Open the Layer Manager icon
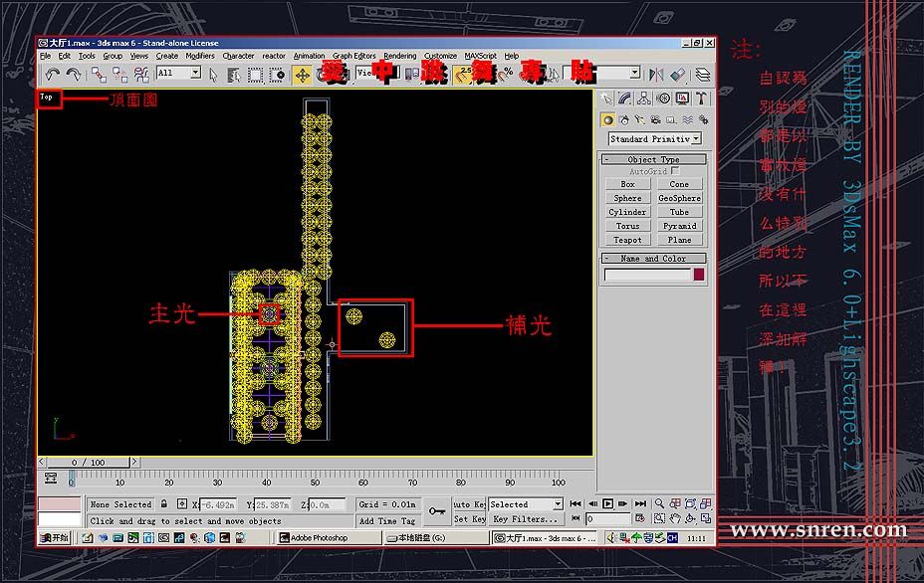The width and height of the screenshot is (924, 583). [x=702, y=75]
